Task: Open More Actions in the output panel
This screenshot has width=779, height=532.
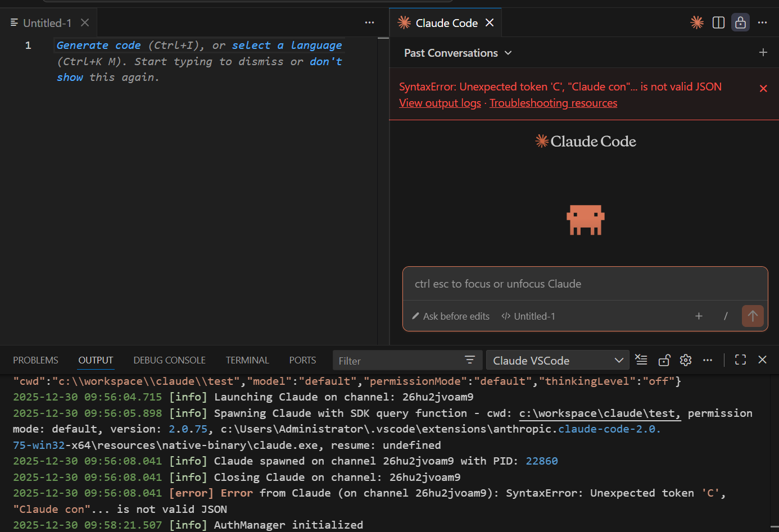Action: tap(708, 360)
